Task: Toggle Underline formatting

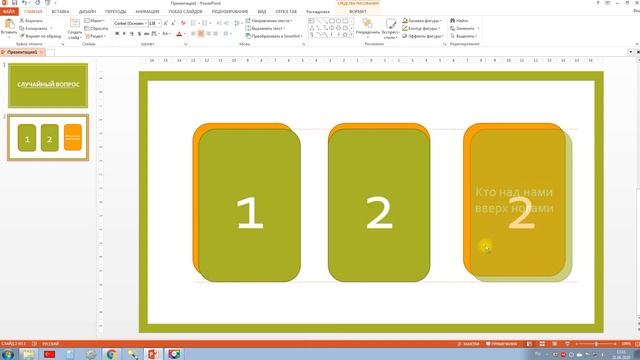Action: pyautogui.click(x=131, y=34)
